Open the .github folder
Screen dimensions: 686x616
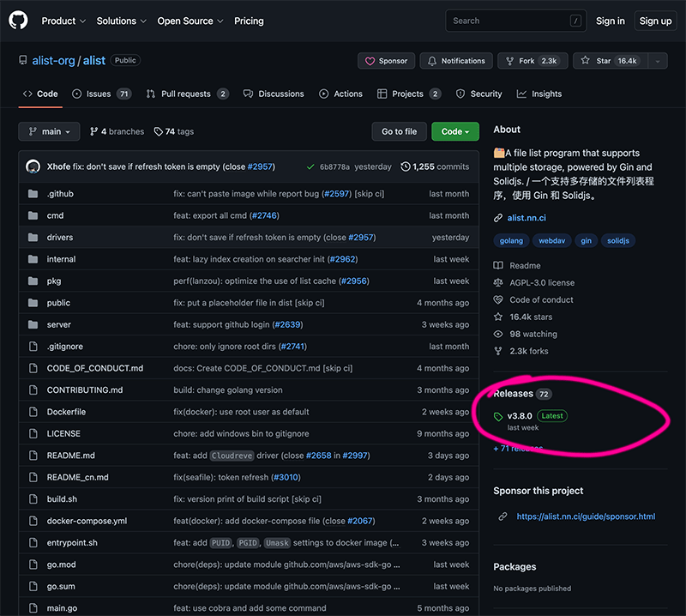60,194
